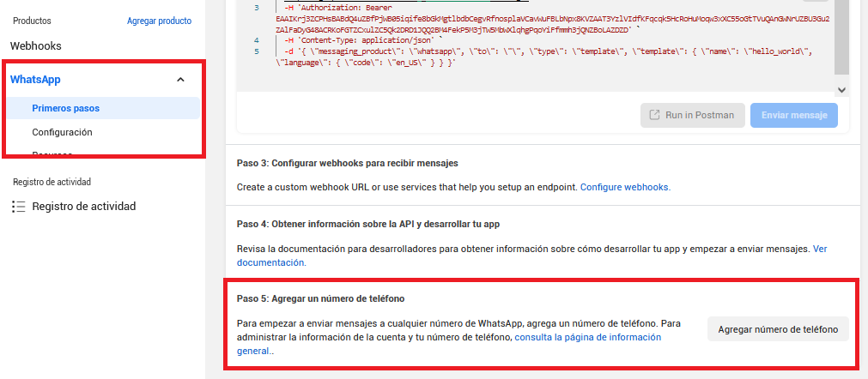
Task: Open the partially visible Recursos item
Action: click(52, 153)
